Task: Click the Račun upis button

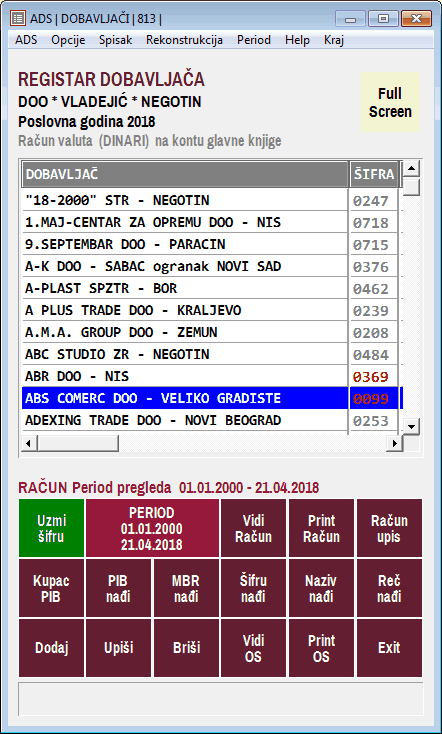Action: (x=389, y=528)
